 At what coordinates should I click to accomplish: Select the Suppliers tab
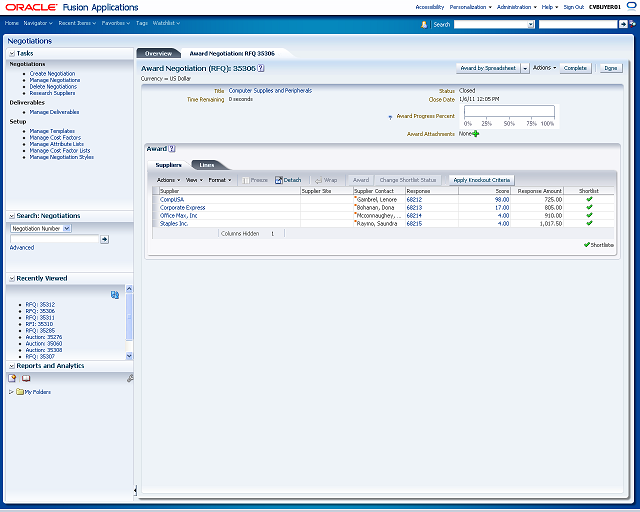[168, 165]
